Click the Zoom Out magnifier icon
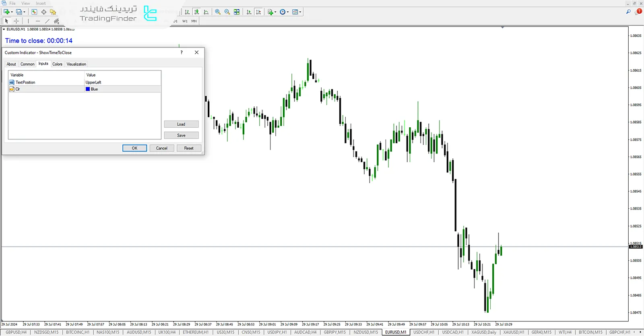The image size is (644, 336). tap(227, 12)
